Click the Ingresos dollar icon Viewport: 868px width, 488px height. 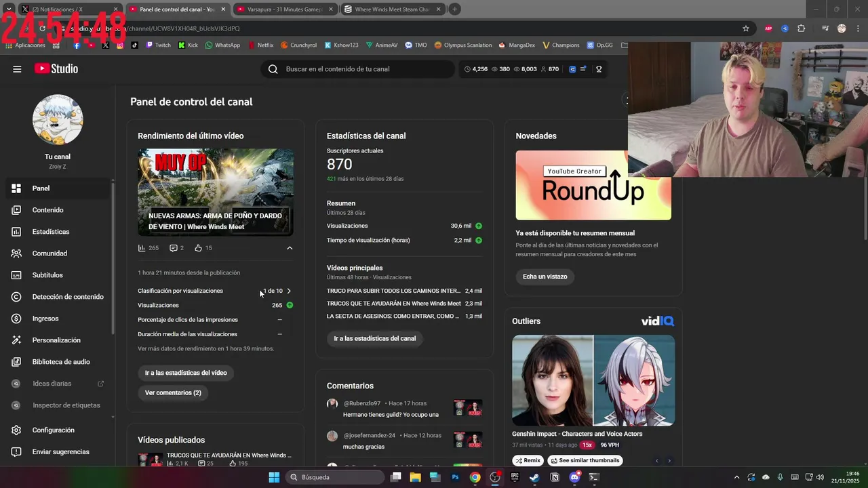17,319
